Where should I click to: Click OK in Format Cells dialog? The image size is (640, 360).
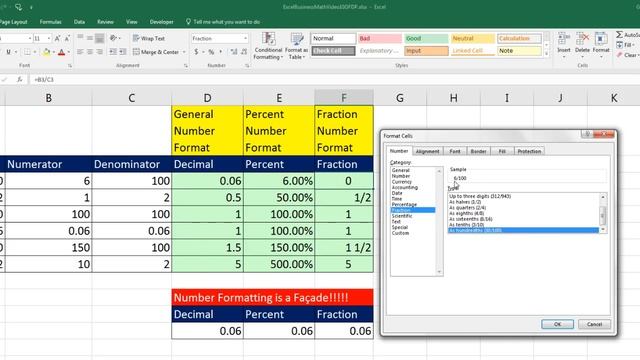click(557, 324)
